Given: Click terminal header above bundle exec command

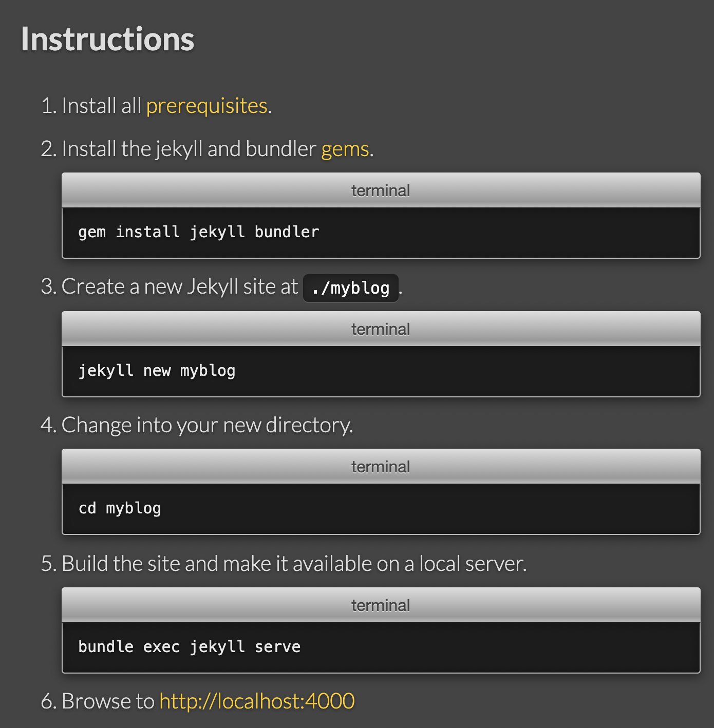Looking at the screenshot, I should (381, 605).
